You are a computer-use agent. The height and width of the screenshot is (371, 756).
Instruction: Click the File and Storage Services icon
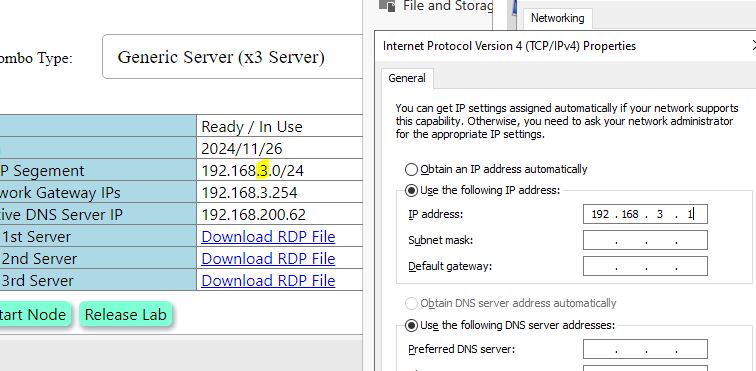(x=387, y=5)
